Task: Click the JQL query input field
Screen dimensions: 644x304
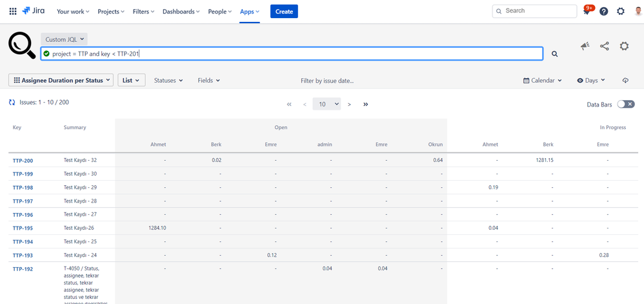Action: (x=292, y=54)
